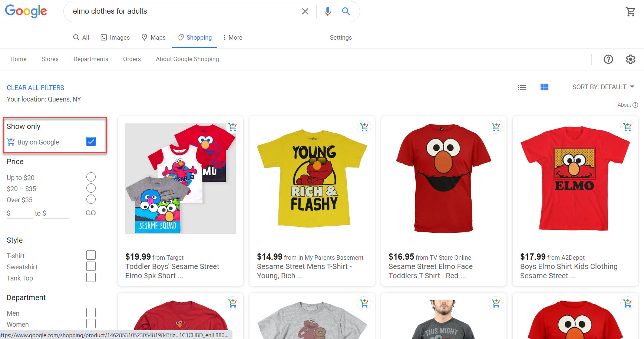The image size is (644, 339).
Task: Open the help question mark icon
Action: tap(608, 59)
